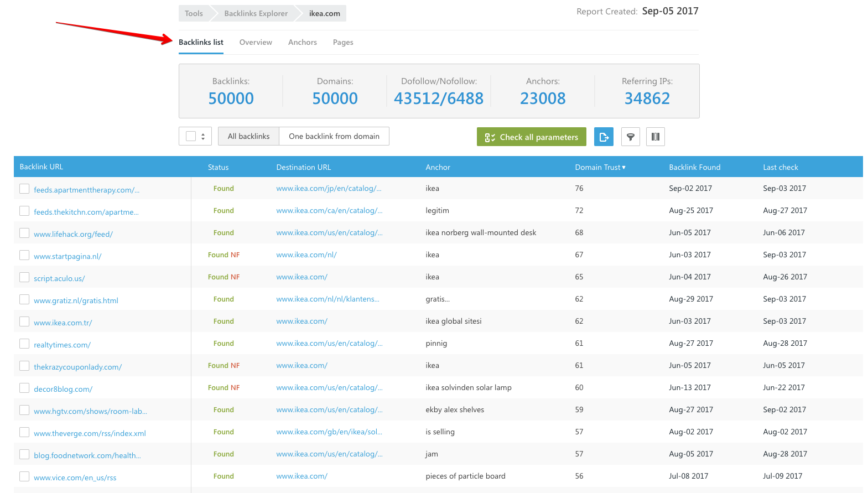The width and height of the screenshot is (868, 493).
Task: Click the Last check column header
Action: [x=781, y=167]
